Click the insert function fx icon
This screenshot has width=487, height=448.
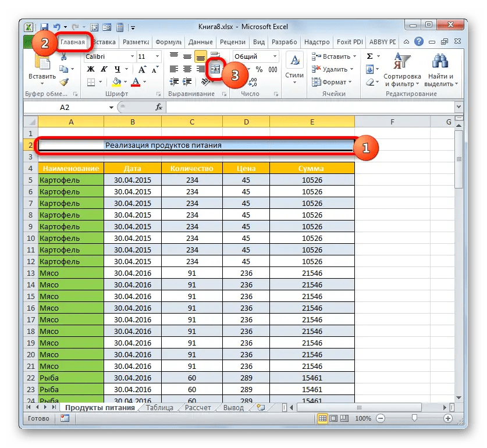pos(159,107)
